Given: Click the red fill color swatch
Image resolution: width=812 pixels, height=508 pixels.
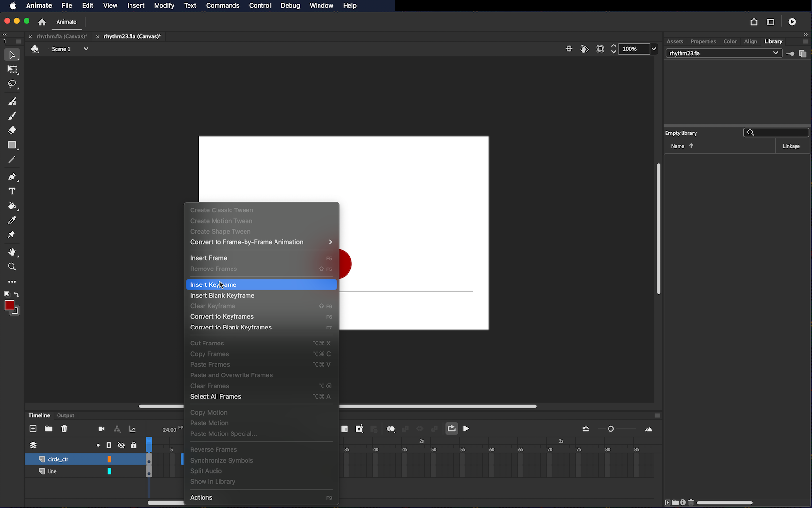Looking at the screenshot, I should (x=9, y=305).
